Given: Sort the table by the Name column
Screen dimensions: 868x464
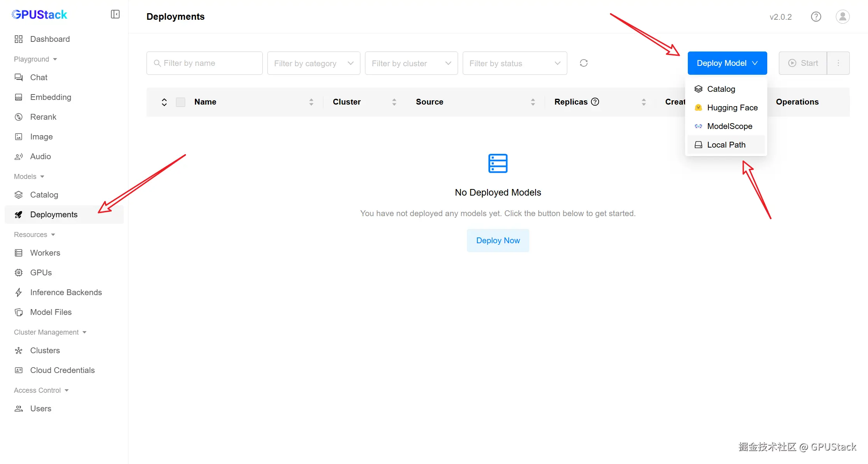Looking at the screenshot, I should pyautogui.click(x=311, y=102).
